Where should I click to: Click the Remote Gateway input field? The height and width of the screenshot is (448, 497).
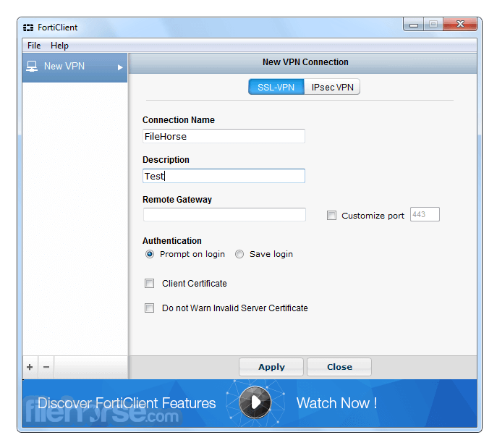coord(224,215)
